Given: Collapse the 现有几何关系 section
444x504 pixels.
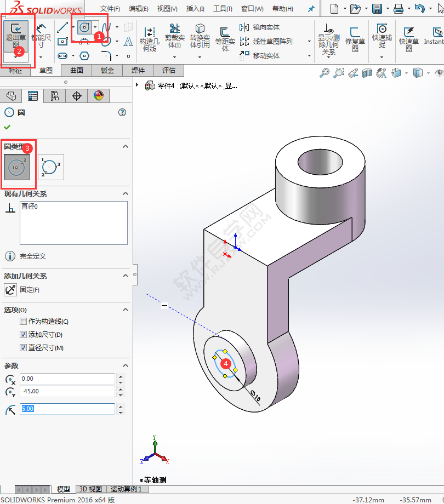Looking at the screenshot, I should (125, 194).
